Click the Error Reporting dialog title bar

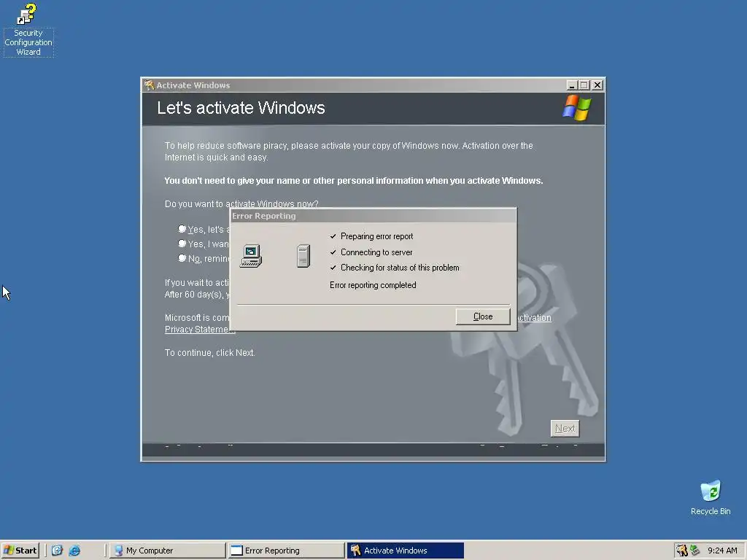click(x=373, y=216)
